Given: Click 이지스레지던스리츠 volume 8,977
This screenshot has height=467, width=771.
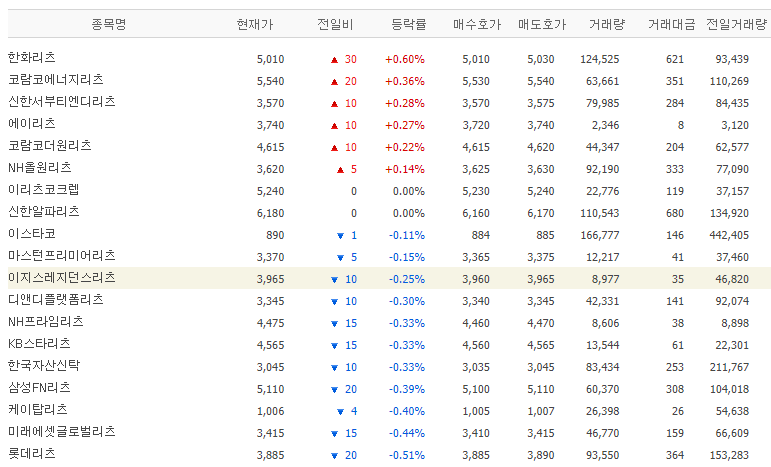Looking at the screenshot, I should 605,279.
